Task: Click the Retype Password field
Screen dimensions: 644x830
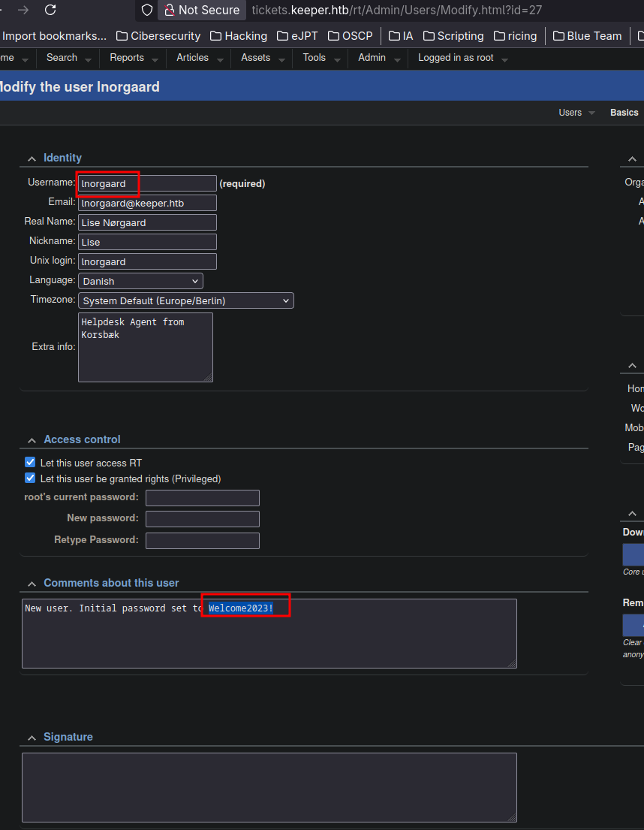Action: tap(203, 541)
